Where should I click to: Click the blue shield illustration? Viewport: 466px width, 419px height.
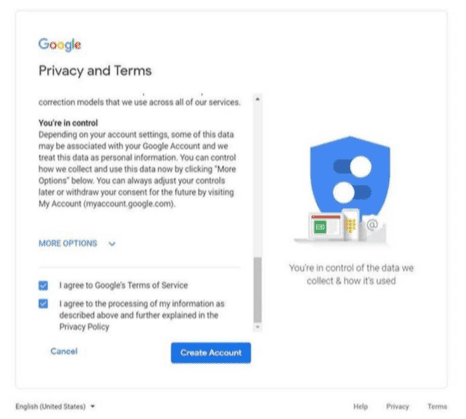[350, 178]
